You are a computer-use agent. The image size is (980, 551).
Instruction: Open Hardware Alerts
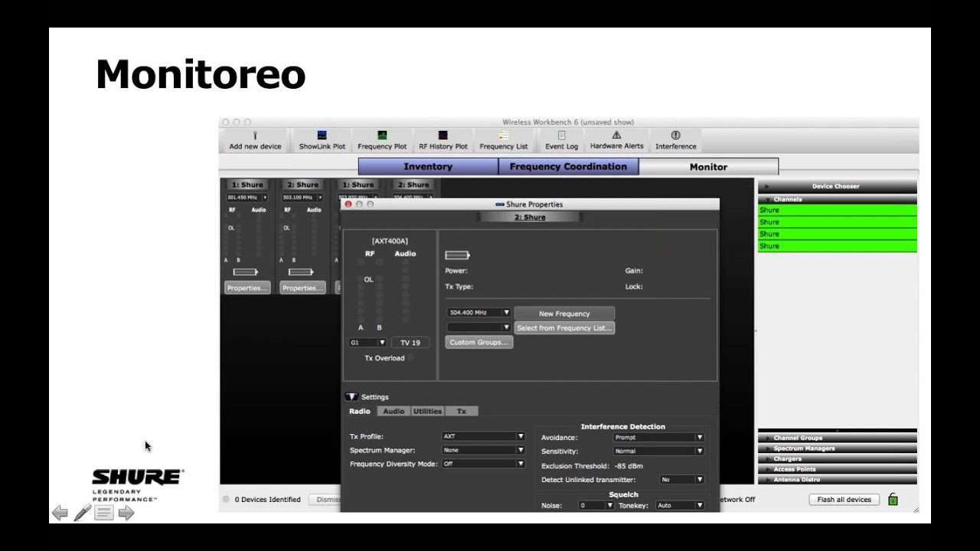[616, 140]
